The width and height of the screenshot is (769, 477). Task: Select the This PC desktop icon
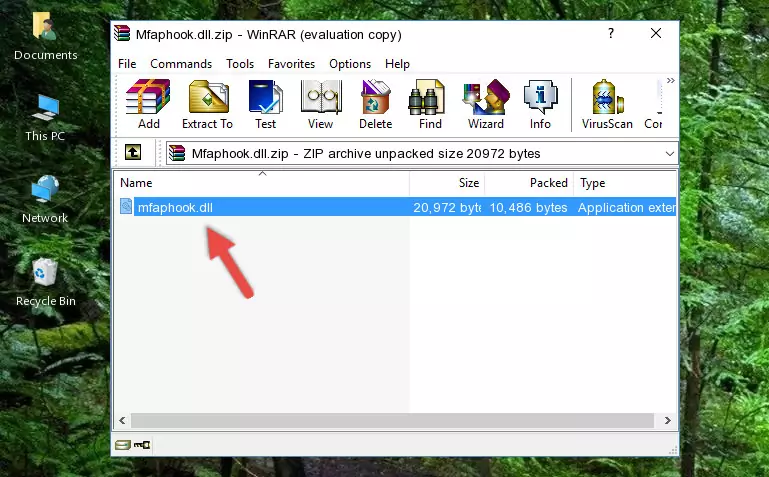pos(45,118)
